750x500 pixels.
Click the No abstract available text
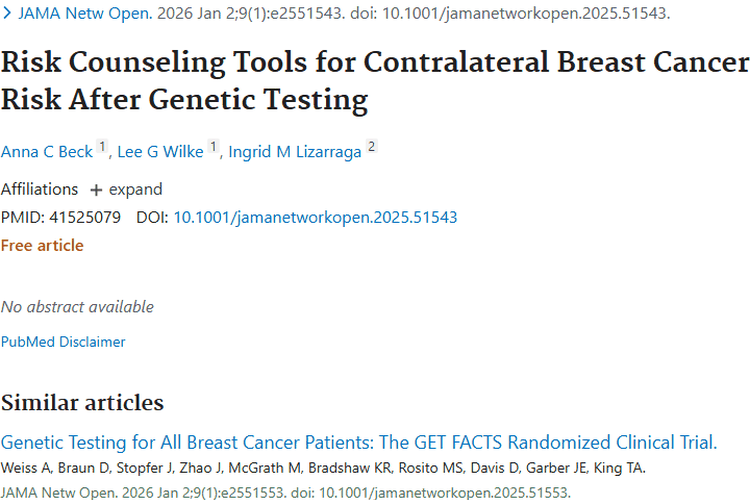pyautogui.click(x=77, y=306)
